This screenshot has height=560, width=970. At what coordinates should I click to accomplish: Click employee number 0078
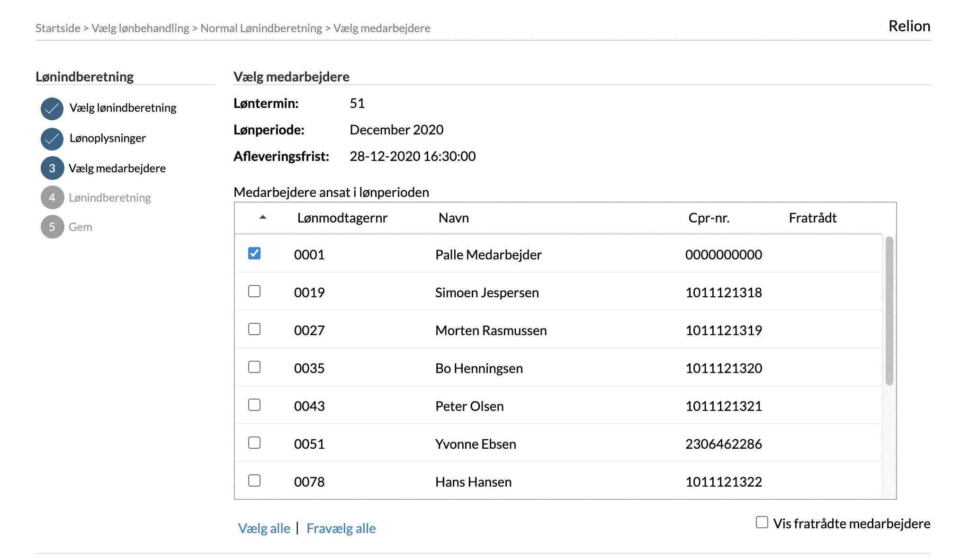[x=309, y=482]
